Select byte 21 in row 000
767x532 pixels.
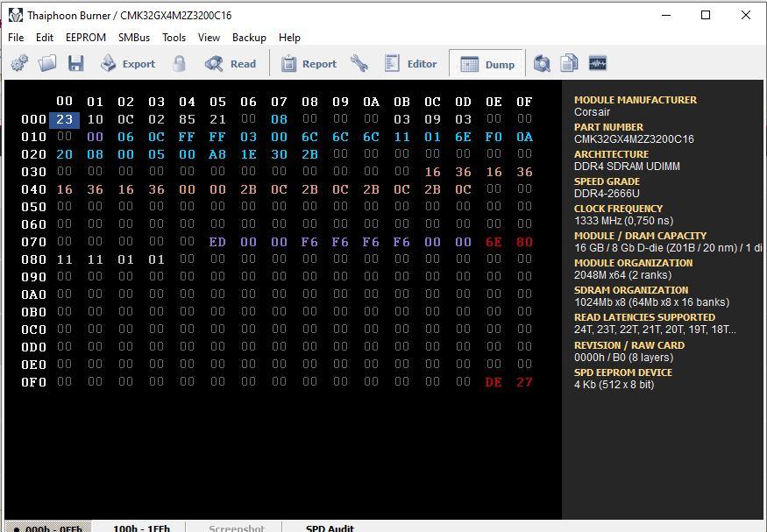(217, 119)
